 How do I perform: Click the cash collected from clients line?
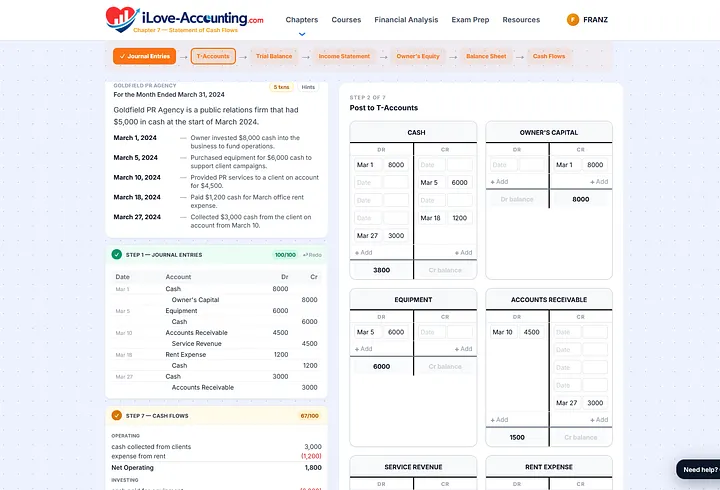tap(216, 446)
